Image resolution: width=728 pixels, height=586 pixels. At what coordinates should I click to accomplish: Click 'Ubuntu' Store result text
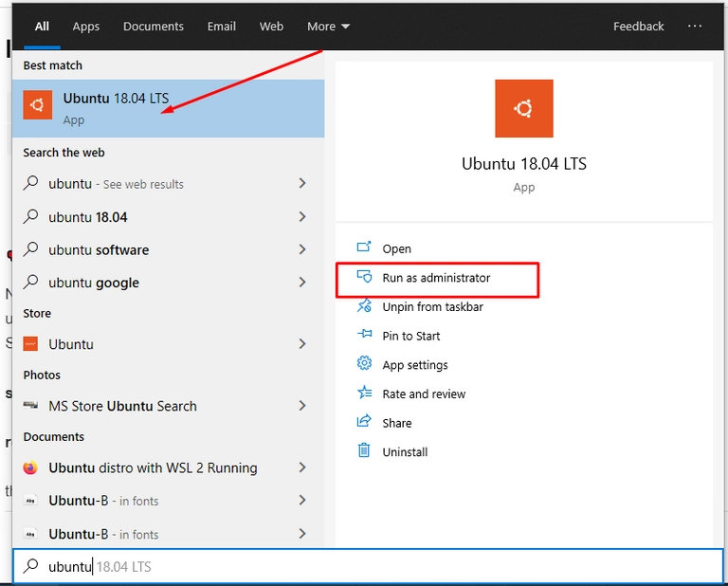click(71, 344)
